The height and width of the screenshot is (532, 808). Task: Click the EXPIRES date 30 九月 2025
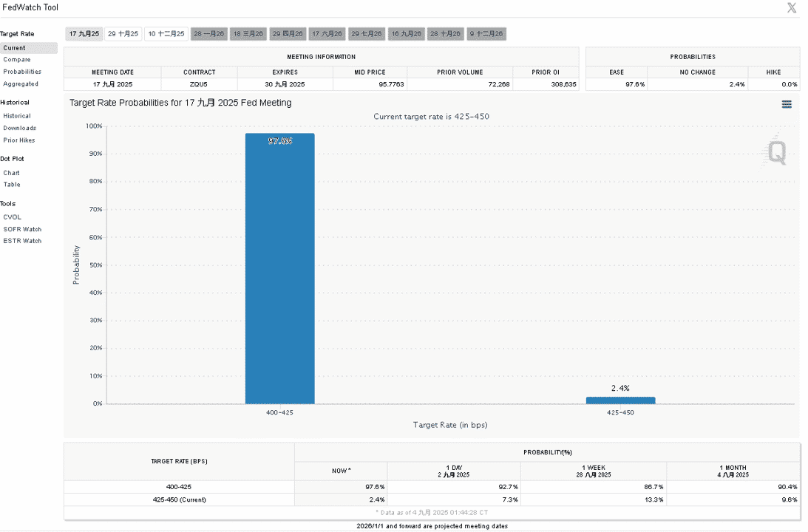coord(285,84)
